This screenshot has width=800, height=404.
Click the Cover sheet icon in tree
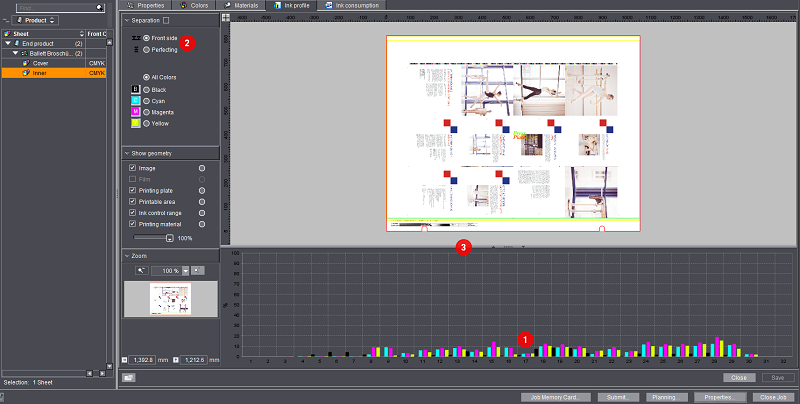coord(25,62)
